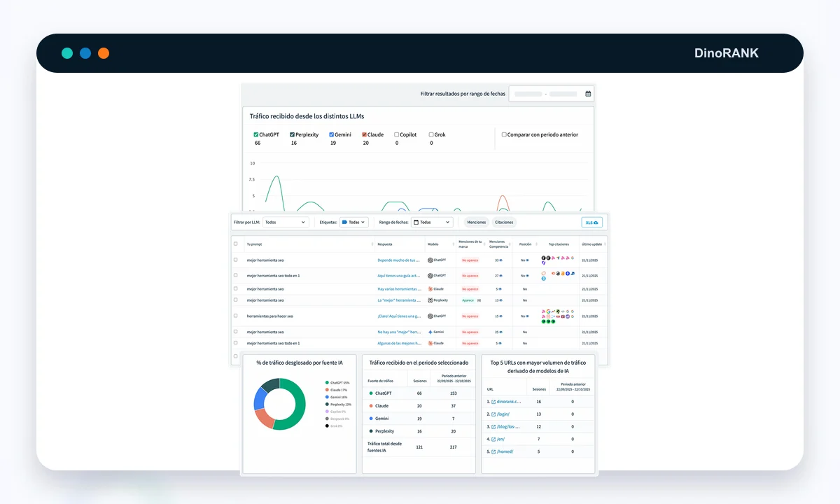Click the tag icon in Etiquetas filter
Image resolution: width=840 pixels, height=504 pixels.
(344, 222)
